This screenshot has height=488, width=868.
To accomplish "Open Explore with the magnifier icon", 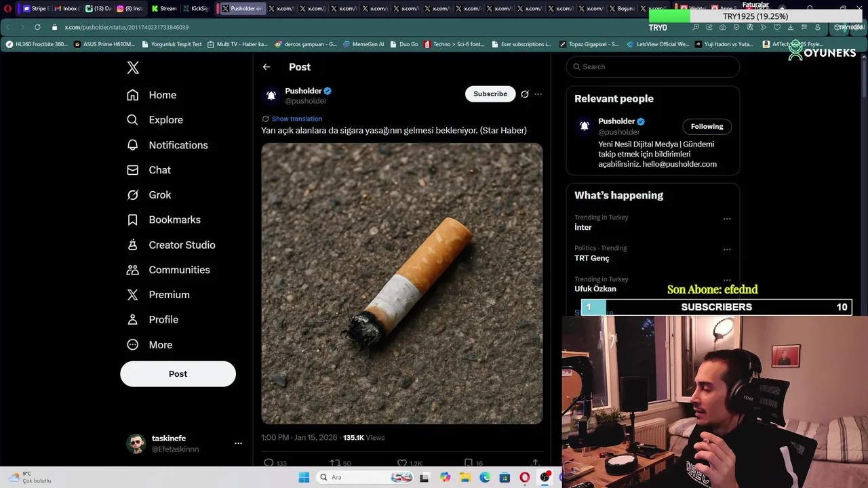I will click(x=155, y=120).
